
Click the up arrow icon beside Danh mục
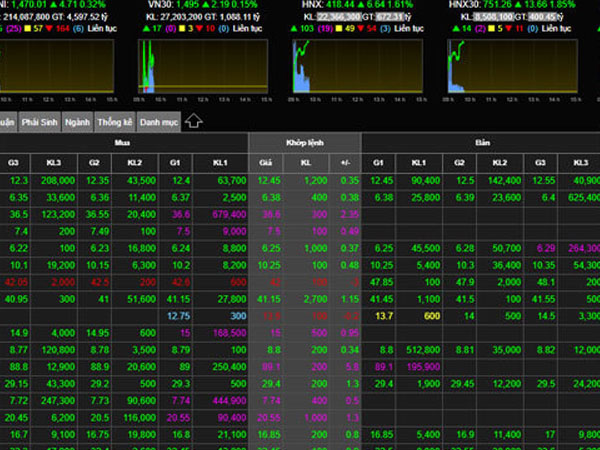point(194,121)
